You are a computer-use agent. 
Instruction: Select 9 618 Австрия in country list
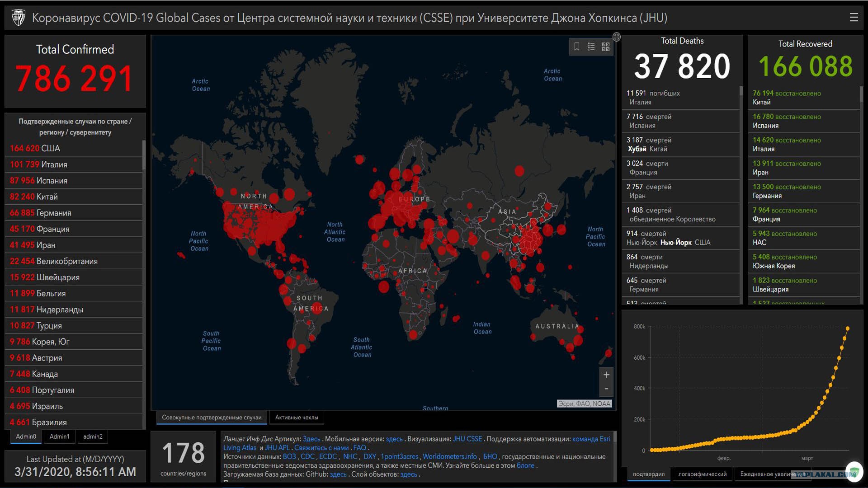pyautogui.click(x=74, y=358)
